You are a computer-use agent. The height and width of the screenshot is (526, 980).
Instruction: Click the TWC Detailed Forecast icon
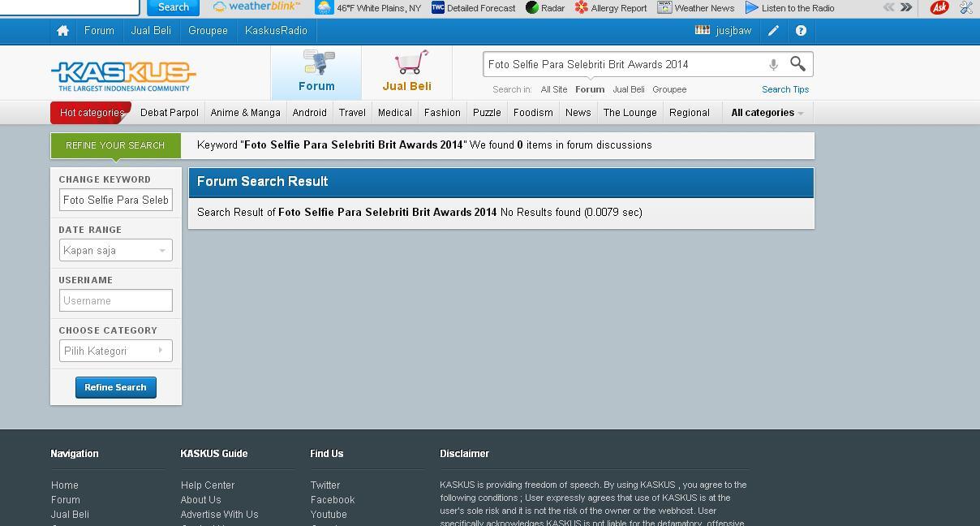[437, 7]
